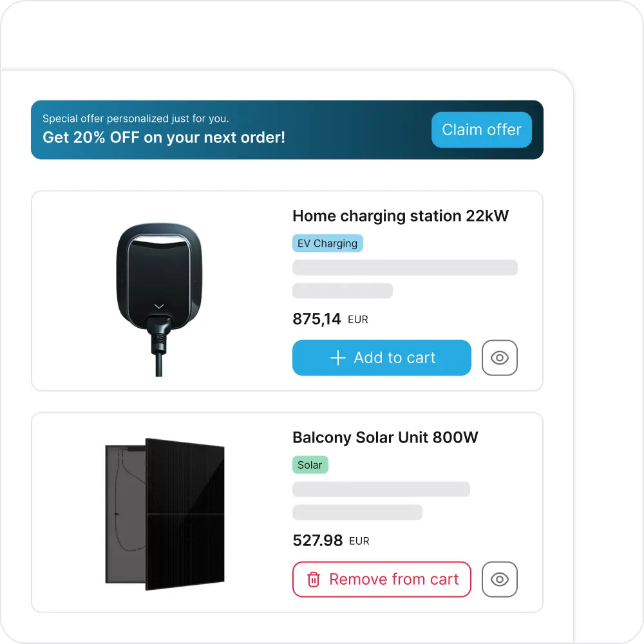Open the Balcony Solar Unit product image
The width and height of the screenshot is (644, 644).
pyautogui.click(x=165, y=514)
